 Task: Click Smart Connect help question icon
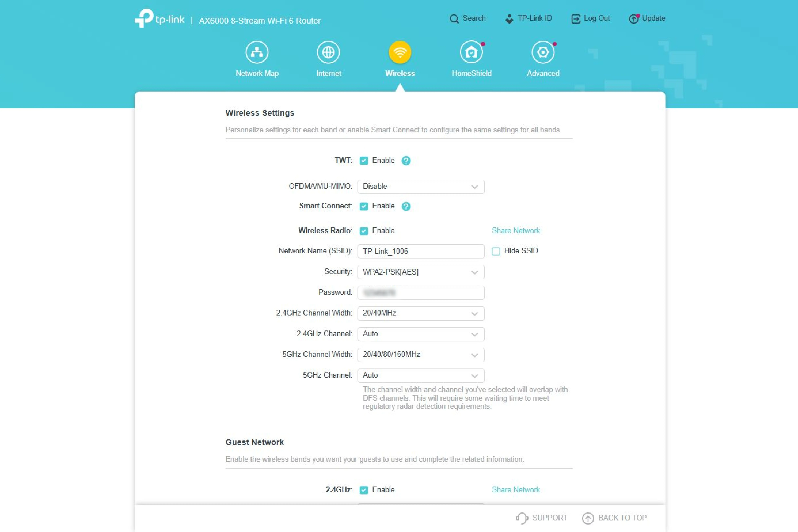(x=406, y=206)
